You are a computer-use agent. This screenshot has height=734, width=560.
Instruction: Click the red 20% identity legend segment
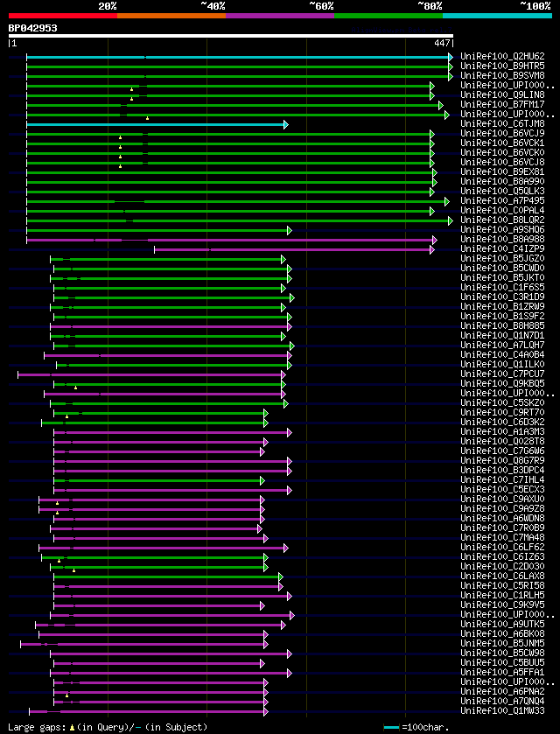(63, 16)
